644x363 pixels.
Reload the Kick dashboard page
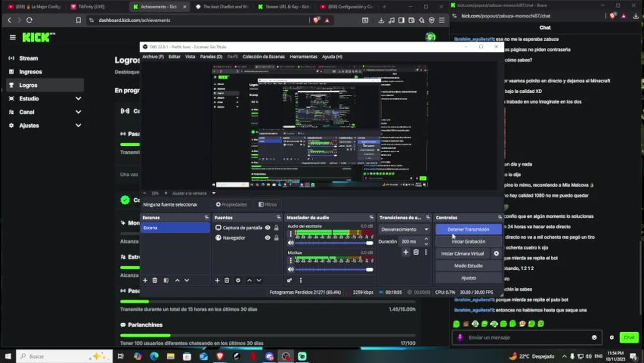pyautogui.click(x=29, y=20)
